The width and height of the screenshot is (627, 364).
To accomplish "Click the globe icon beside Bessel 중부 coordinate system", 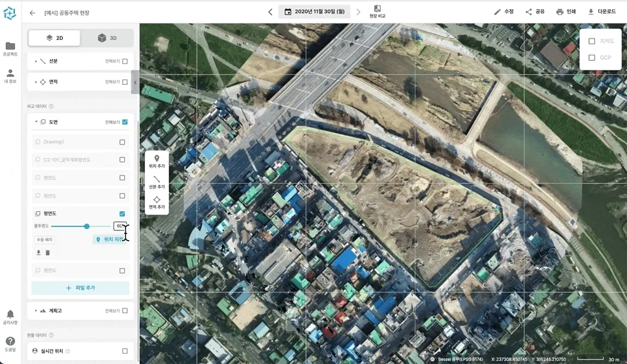I will (x=432, y=359).
